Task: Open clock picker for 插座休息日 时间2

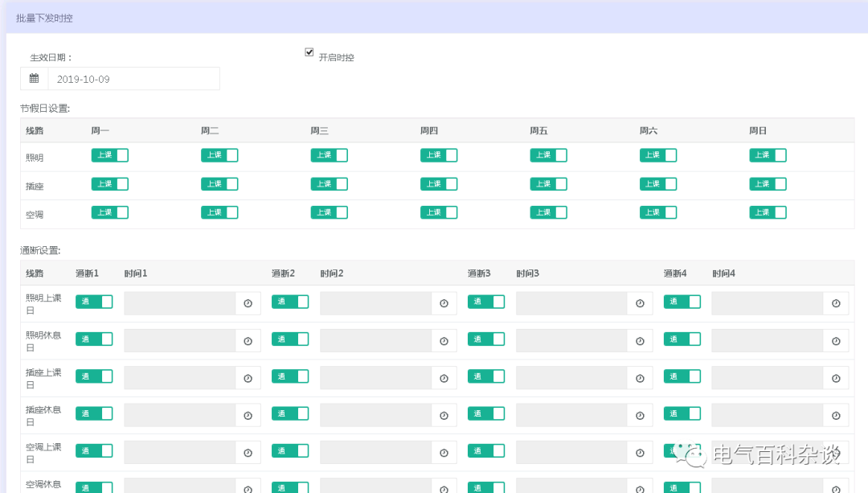Action: 444,416
